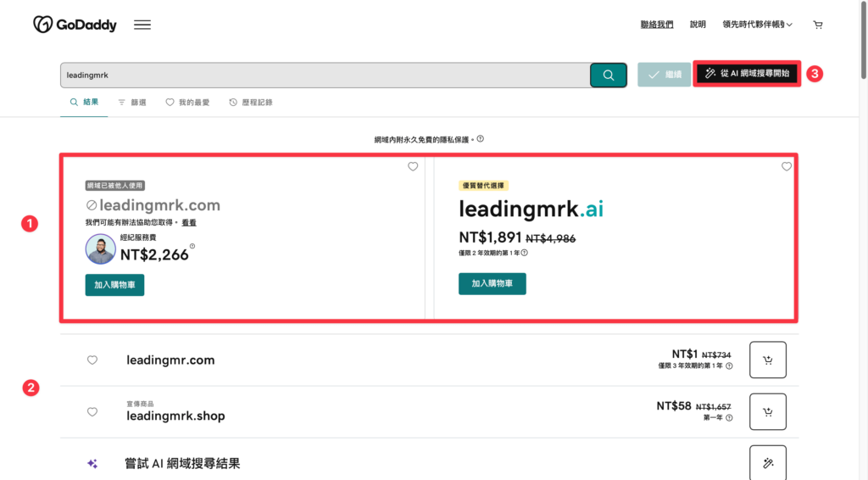This screenshot has height=480, width=868.
Task: Add leadingmr.com to cart icon button
Action: (x=768, y=360)
